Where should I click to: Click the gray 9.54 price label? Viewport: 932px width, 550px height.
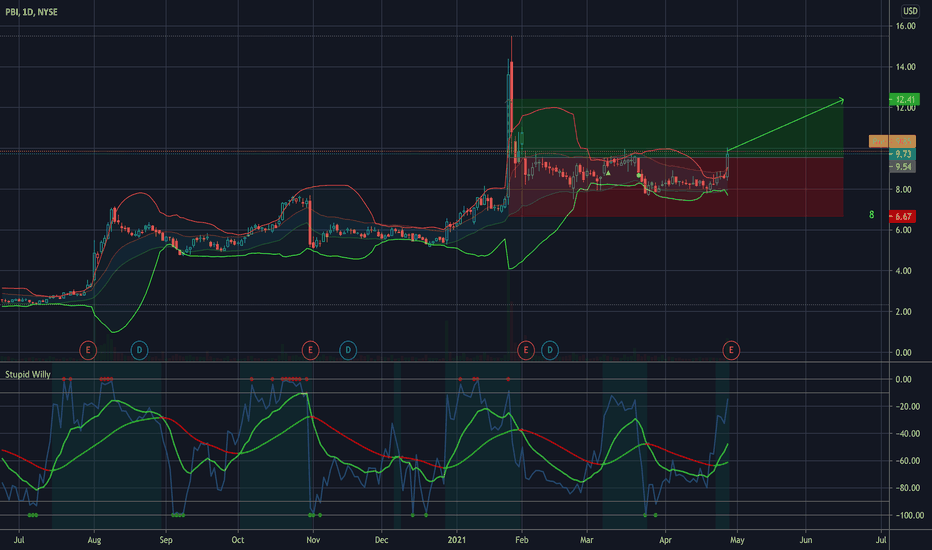click(x=902, y=167)
